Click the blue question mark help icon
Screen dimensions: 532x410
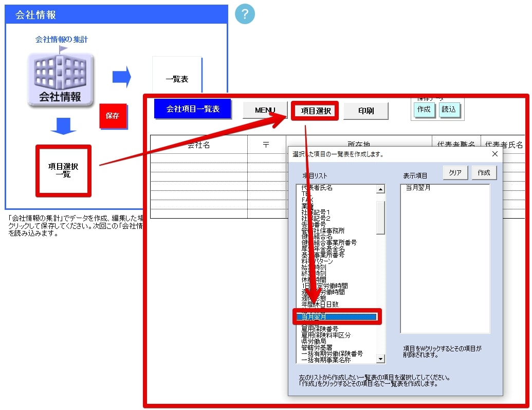245,14
